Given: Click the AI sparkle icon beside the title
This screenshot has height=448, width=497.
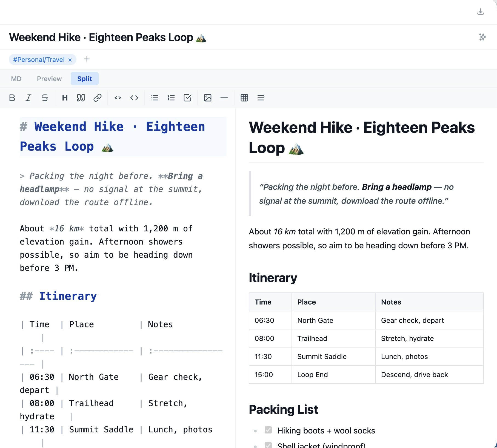Looking at the screenshot, I should click(482, 37).
